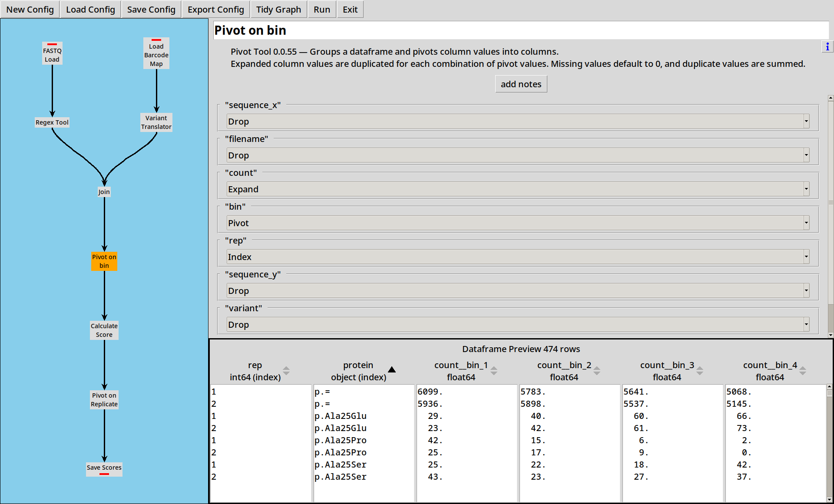
Task: Click Save Config in the menu bar
Action: point(151,10)
